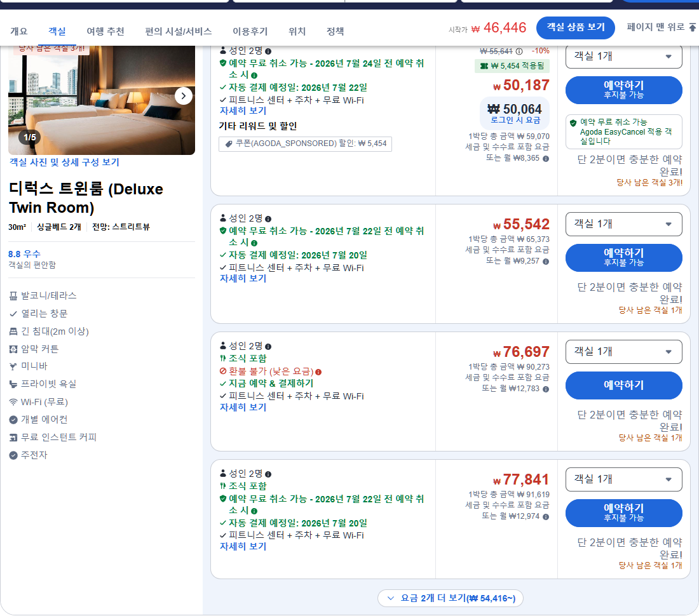This screenshot has height=616, width=699.
Task: Click info icon beside monthly ₩9,257 price
Action: click(546, 262)
